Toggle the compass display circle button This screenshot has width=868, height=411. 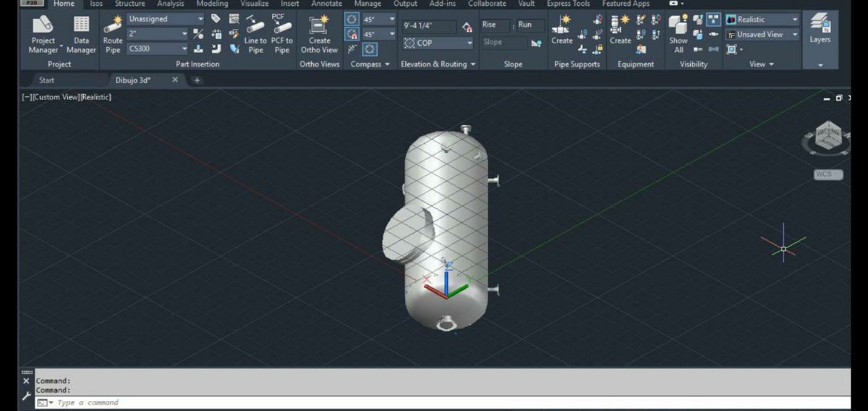click(x=370, y=49)
